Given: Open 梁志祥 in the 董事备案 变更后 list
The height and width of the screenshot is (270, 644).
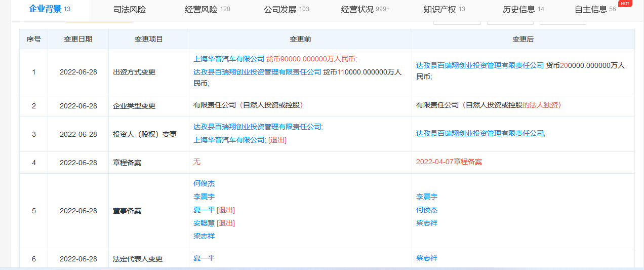Looking at the screenshot, I should coord(427,223).
